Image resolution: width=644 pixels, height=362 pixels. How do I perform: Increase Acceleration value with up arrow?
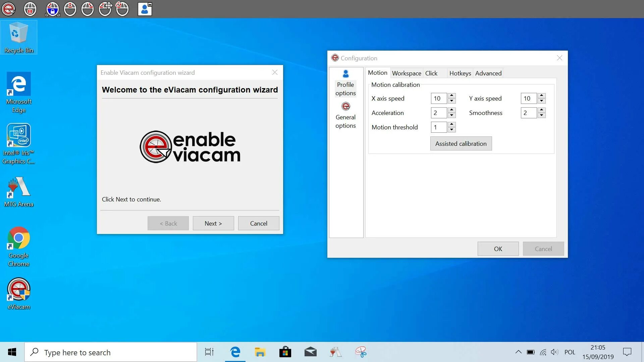tap(452, 110)
